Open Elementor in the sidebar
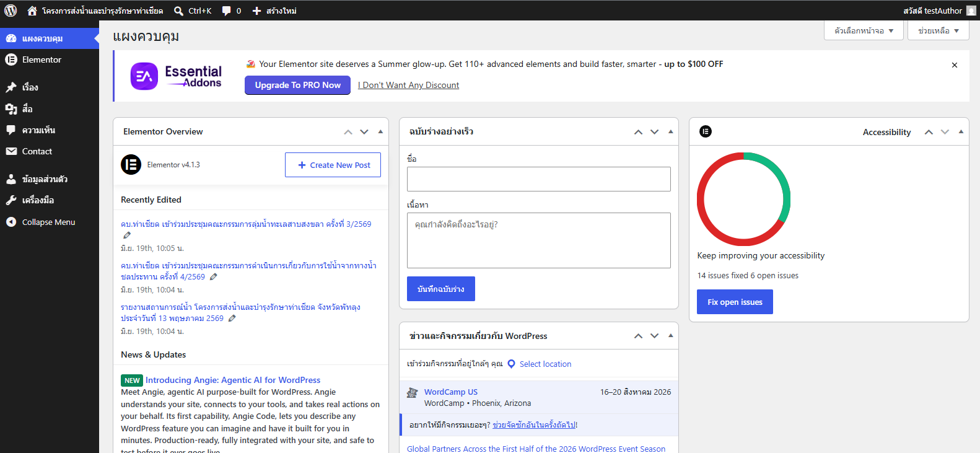Screen dimensions: 980x453 [x=50, y=59]
